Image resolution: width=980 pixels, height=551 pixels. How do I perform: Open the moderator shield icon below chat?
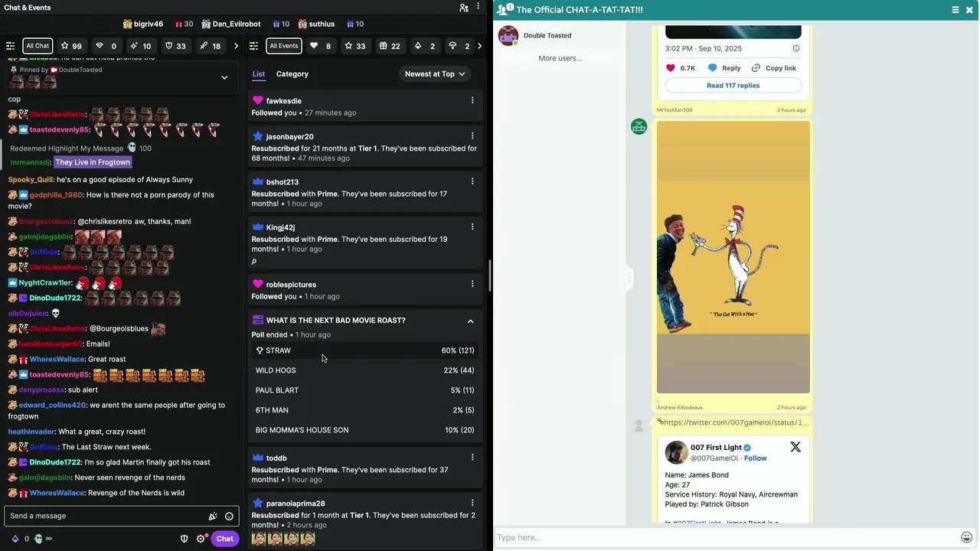pos(184,539)
